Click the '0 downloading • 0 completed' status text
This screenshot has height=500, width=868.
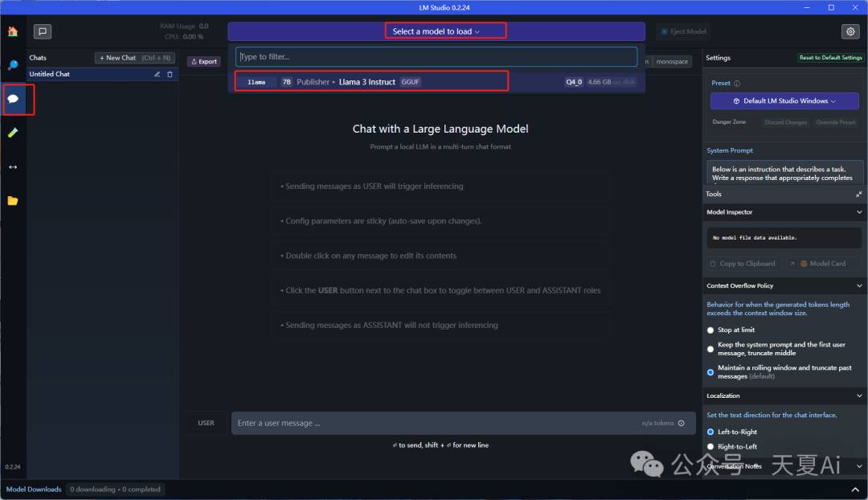click(115, 490)
